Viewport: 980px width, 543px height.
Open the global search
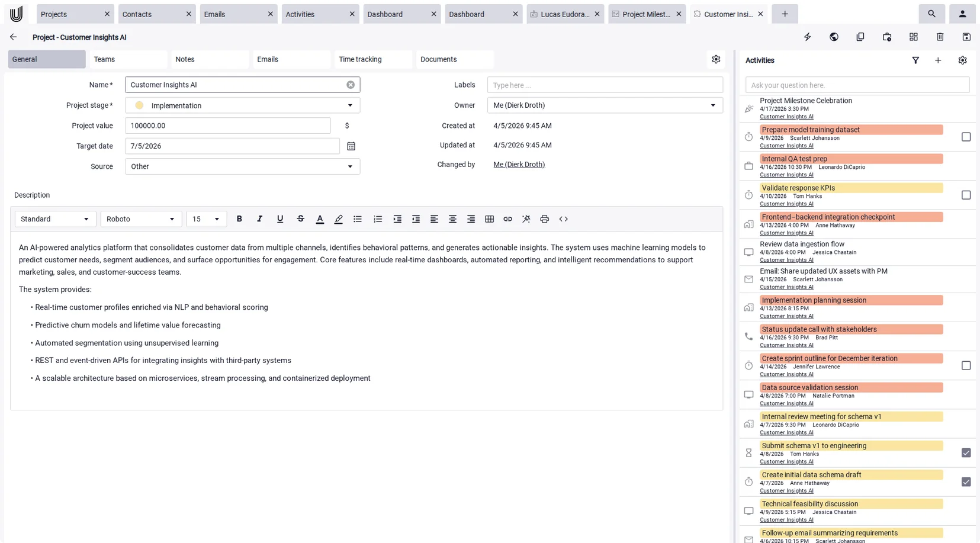(x=931, y=14)
